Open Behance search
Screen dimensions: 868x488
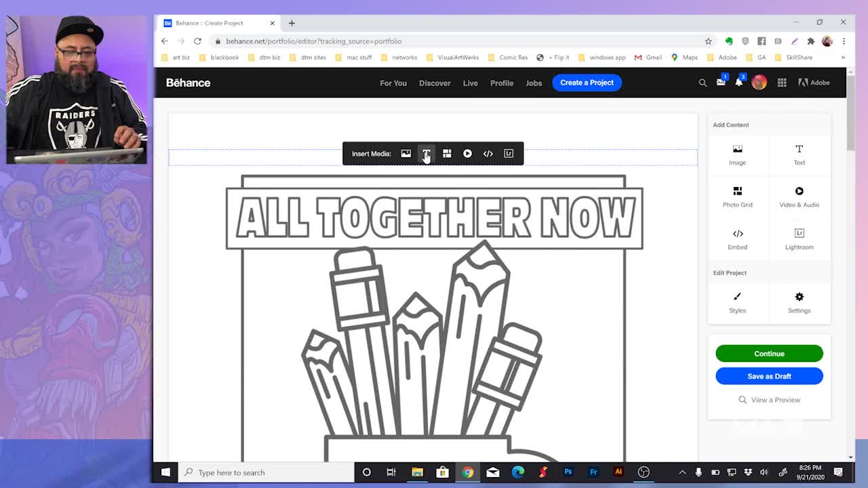coord(703,83)
